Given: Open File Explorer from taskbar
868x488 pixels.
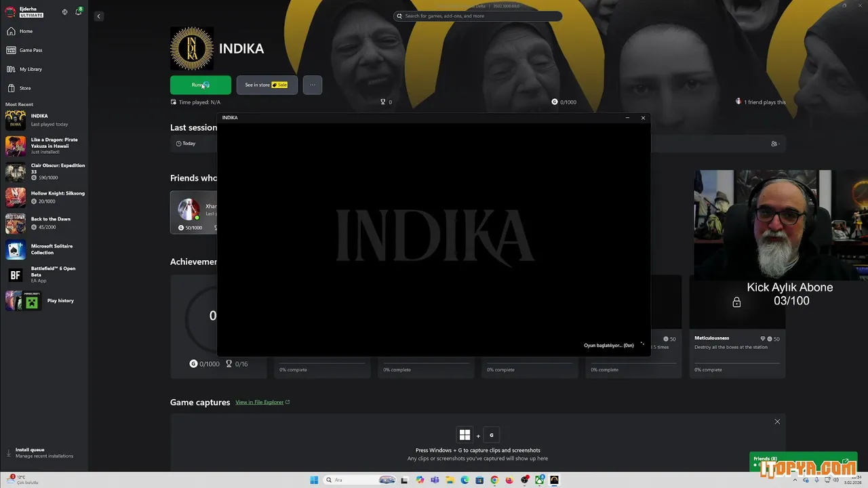Looking at the screenshot, I should 450,480.
